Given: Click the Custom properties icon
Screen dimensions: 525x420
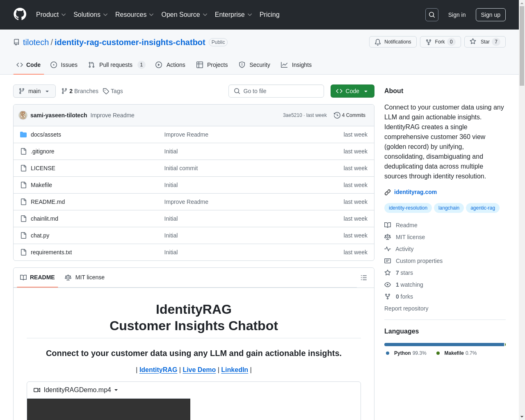Looking at the screenshot, I should coord(388,261).
